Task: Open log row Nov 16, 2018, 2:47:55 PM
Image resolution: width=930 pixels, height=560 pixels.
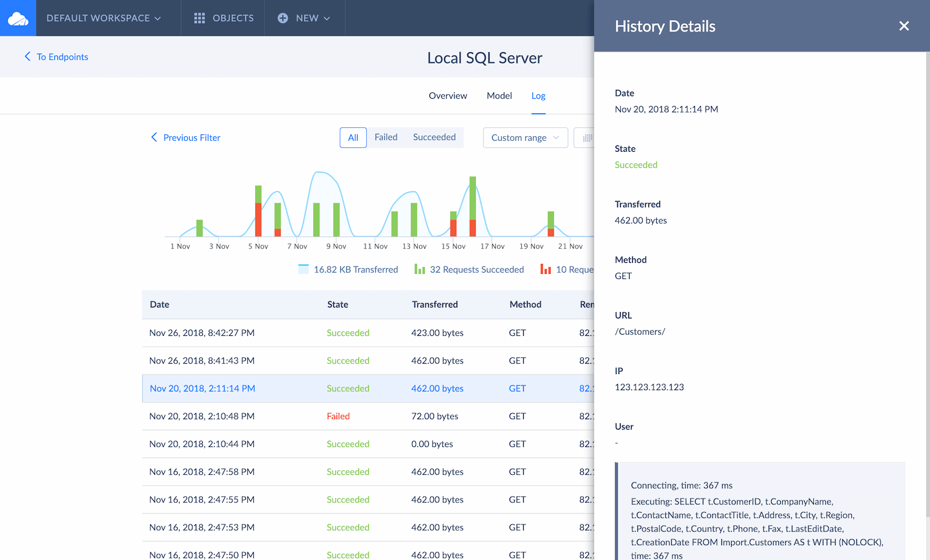Action: click(x=368, y=499)
